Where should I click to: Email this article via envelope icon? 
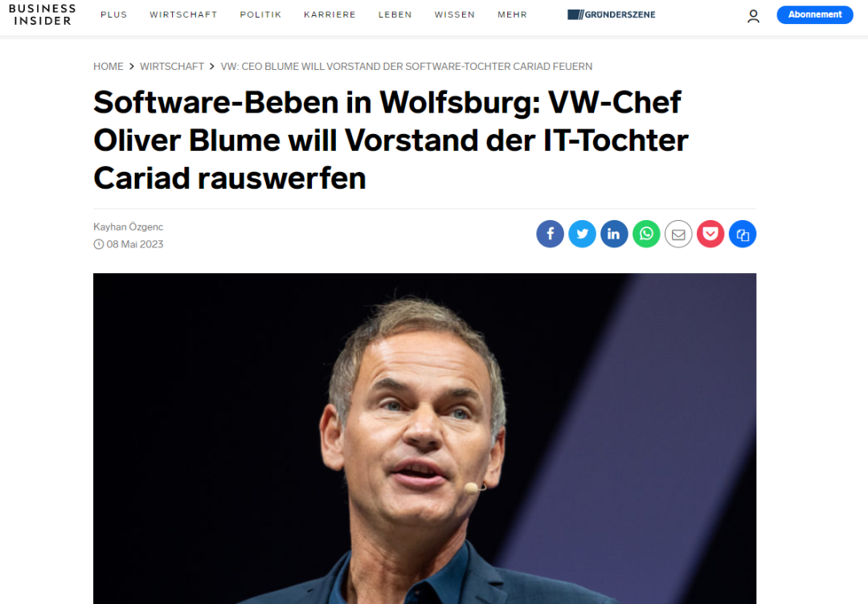[678, 234]
